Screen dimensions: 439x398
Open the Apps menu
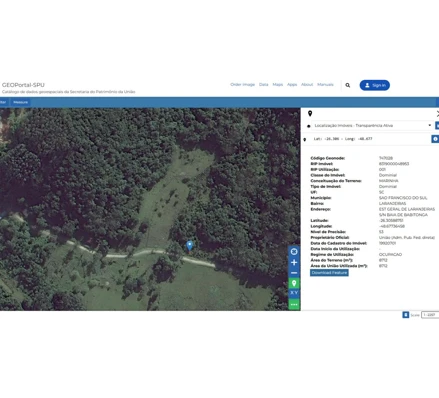point(292,85)
